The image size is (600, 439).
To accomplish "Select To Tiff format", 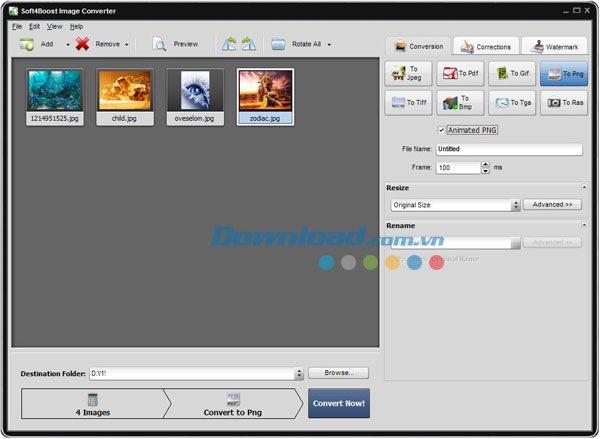I will 408,103.
